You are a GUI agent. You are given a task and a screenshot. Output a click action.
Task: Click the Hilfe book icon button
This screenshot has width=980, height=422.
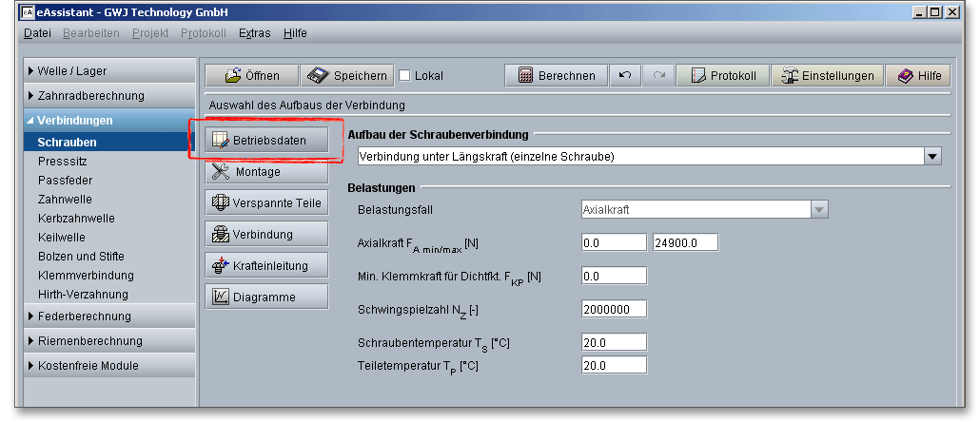[x=918, y=76]
